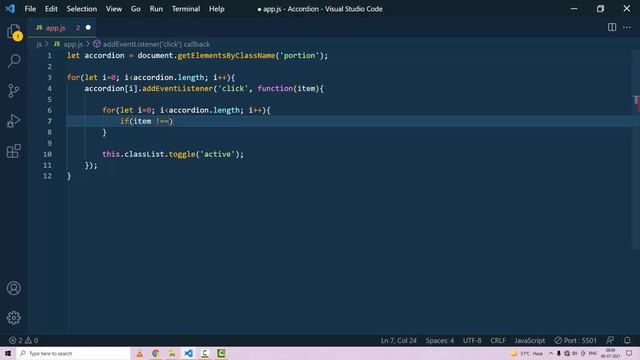Click line number 7 in the gutter

point(49,121)
